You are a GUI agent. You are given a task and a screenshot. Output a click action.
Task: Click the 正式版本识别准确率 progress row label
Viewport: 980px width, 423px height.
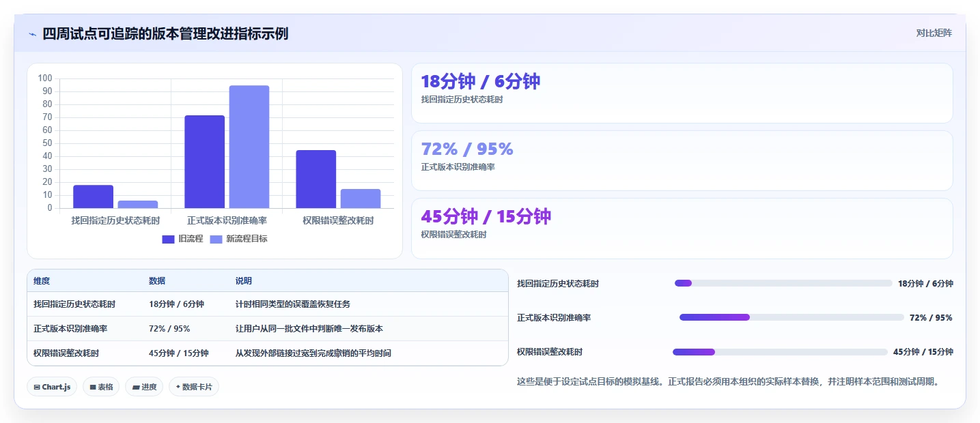tap(554, 317)
